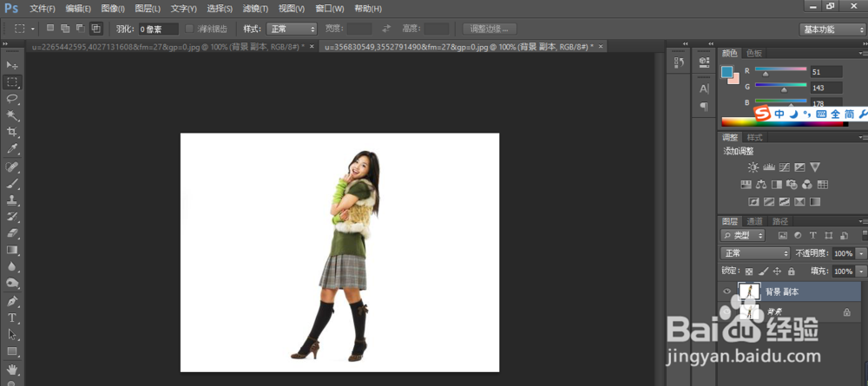Screen dimensions: 868x386
Task: Select the History Brush tool
Action: pos(12,216)
